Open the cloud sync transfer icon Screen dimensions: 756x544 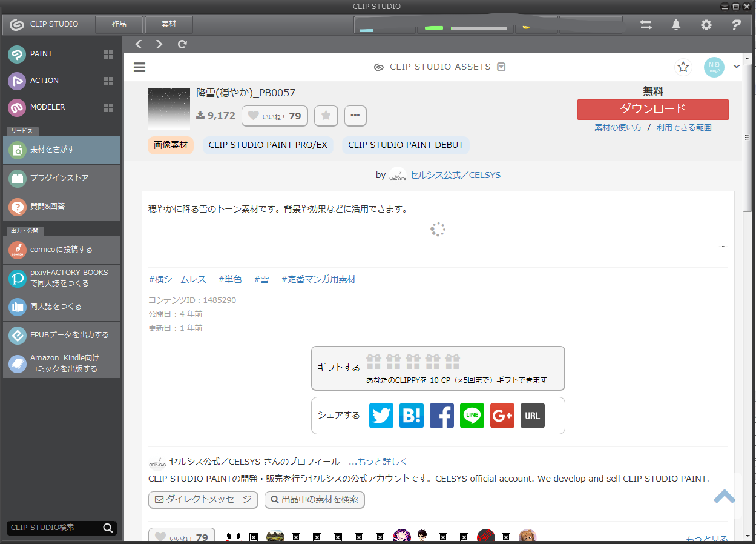coord(646,25)
